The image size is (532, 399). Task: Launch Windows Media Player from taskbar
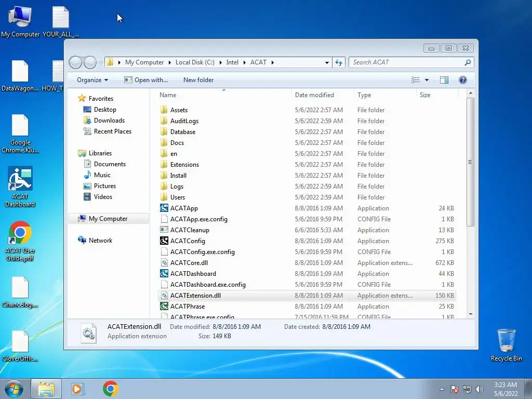(x=77, y=389)
